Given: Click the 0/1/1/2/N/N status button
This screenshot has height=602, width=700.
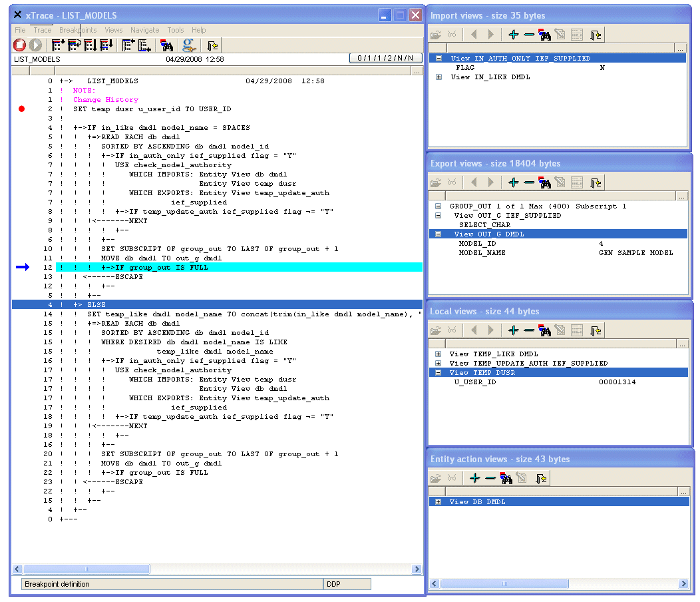Looking at the screenshot, I should point(385,59).
